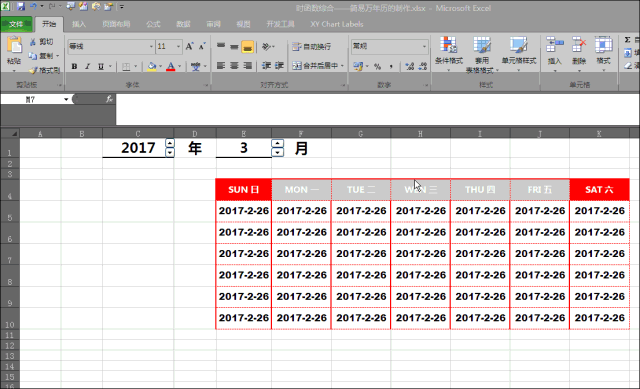Open Format as Table gallery
This screenshot has width=640, height=389.
click(482, 55)
